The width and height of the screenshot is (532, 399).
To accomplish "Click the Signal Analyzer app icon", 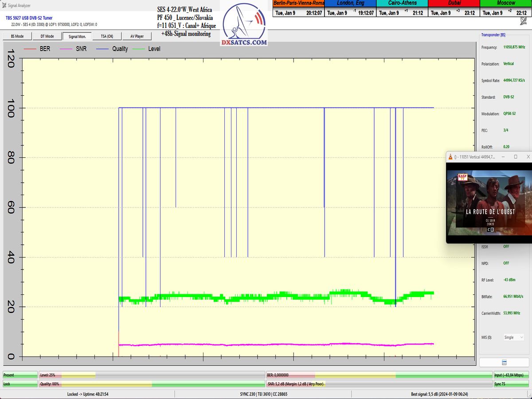I will pyautogui.click(x=4, y=4).
